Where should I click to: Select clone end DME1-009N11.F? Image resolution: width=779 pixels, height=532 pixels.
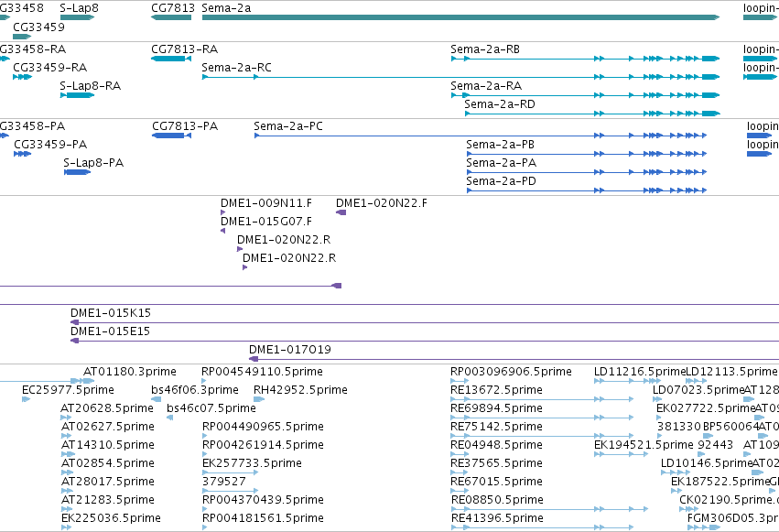[x=222, y=212]
